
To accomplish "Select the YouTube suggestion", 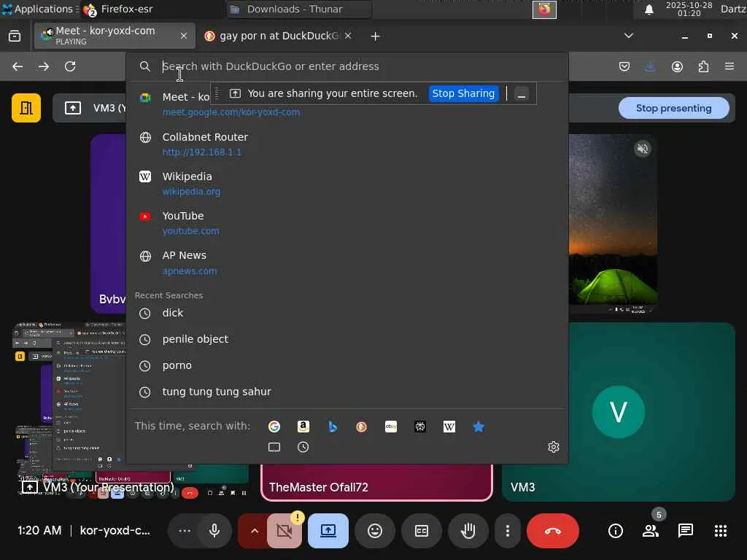I will point(347,223).
